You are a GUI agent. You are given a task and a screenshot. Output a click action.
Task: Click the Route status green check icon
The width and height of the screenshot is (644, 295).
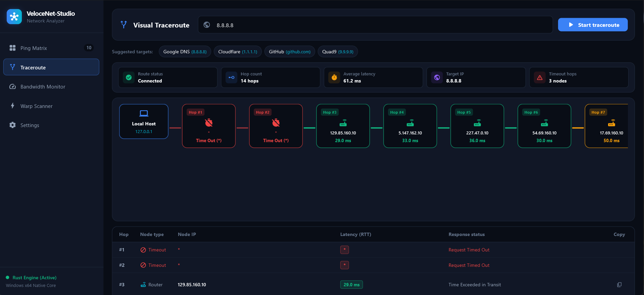click(x=129, y=77)
